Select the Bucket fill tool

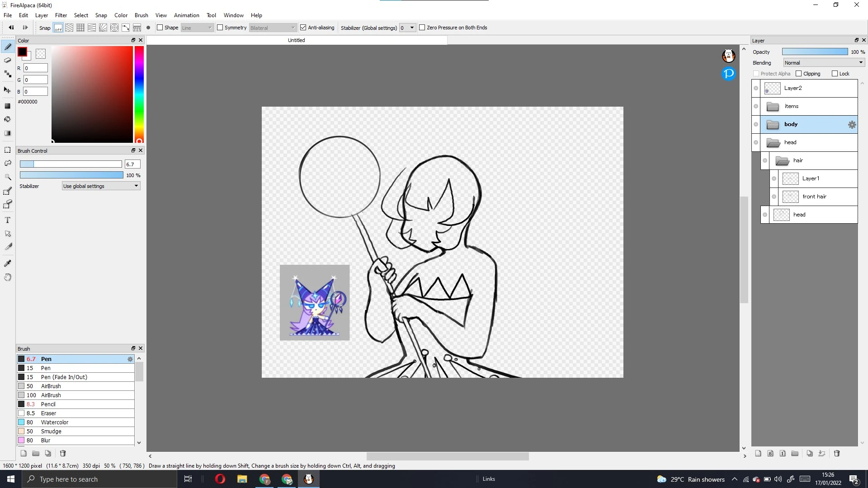[x=7, y=119]
